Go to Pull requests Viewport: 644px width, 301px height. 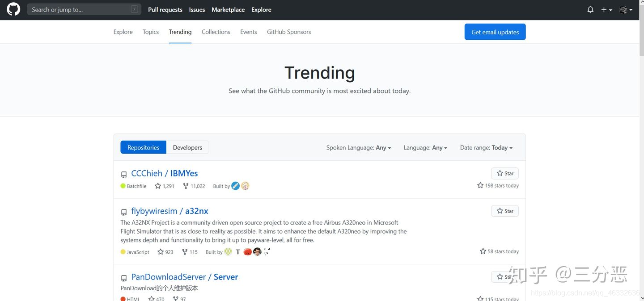coord(165,9)
